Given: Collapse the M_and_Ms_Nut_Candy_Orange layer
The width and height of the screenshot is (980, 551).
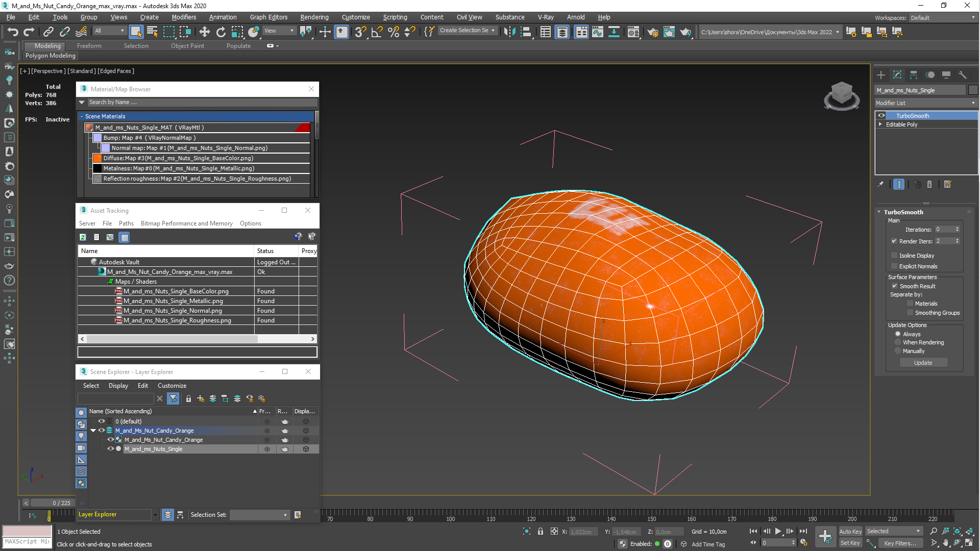Looking at the screenshot, I should coord(93,431).
